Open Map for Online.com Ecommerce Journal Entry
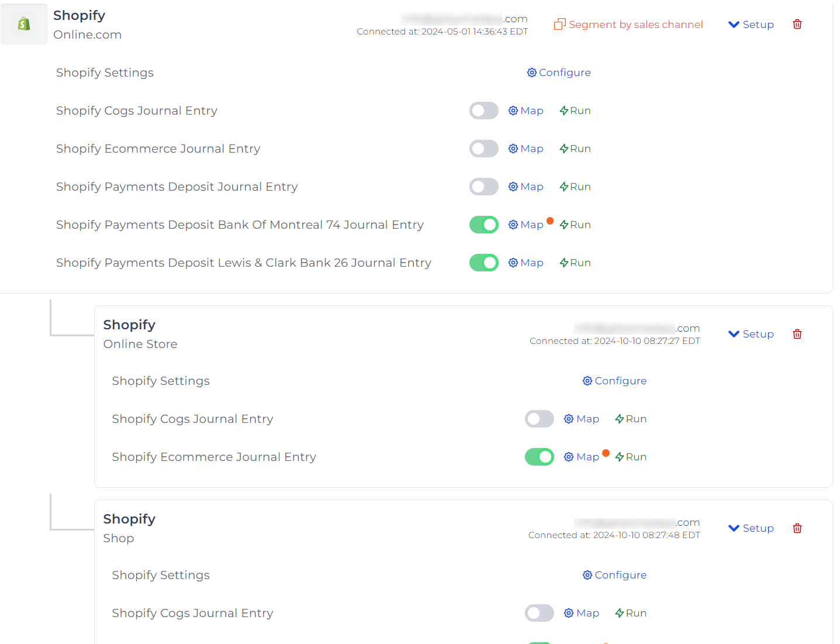Image resolution: width=840 pixels, height=644 pixels. pyautogui.click(x=526, y=149)
